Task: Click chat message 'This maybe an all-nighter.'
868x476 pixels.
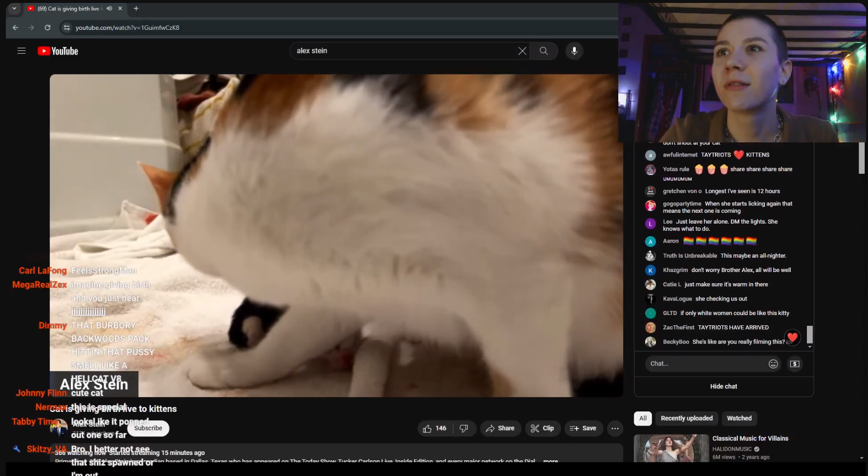Action: pyautogui.click(x=754, y=256)
